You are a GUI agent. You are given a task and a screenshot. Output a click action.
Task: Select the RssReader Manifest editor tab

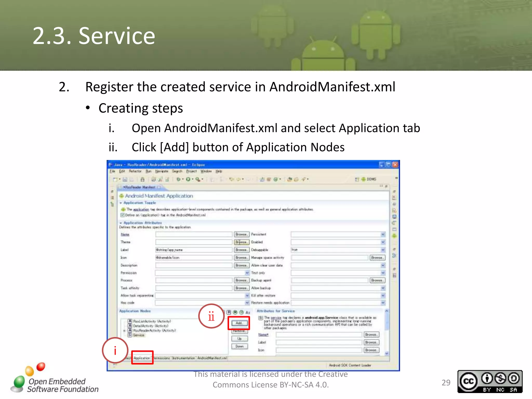(x=141, y=187)
